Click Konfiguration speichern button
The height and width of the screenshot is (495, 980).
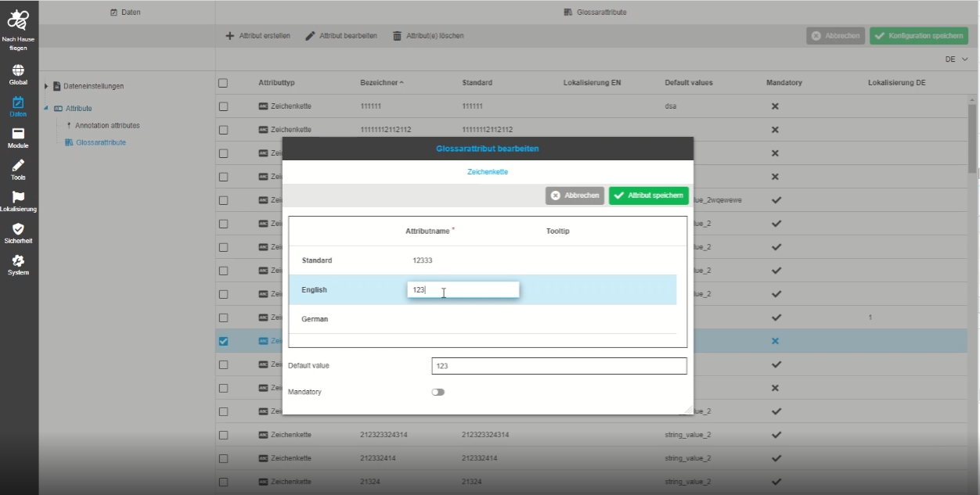point(919,36)
